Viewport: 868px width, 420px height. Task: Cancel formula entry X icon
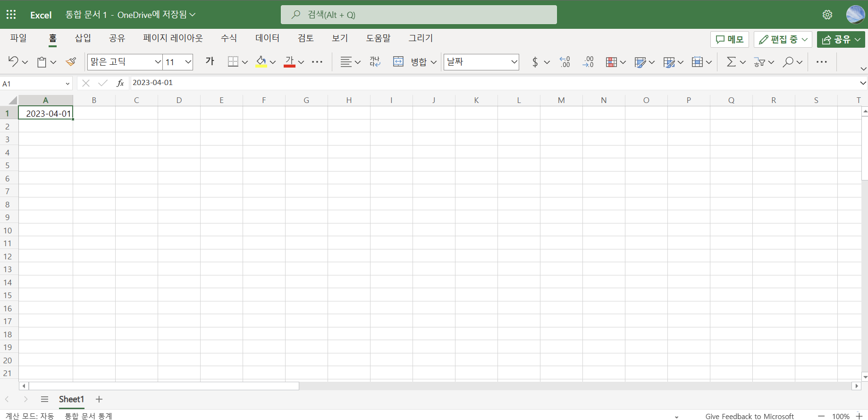[x=86, y=83]
